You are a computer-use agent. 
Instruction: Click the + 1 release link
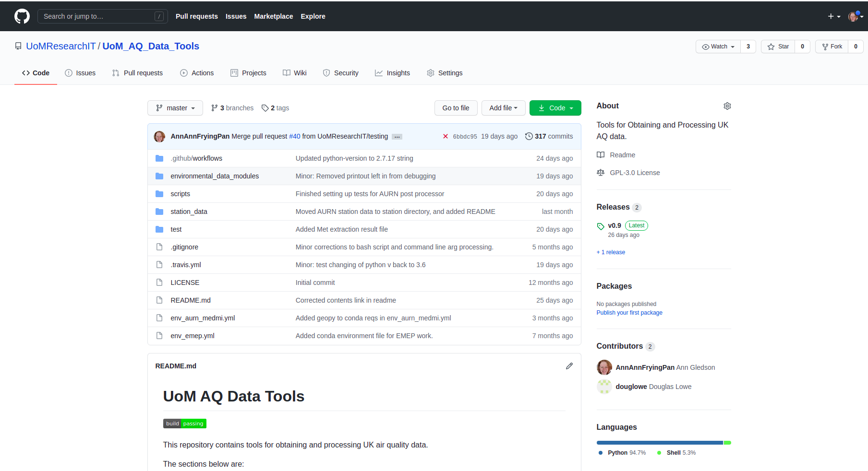click(611, 252)
